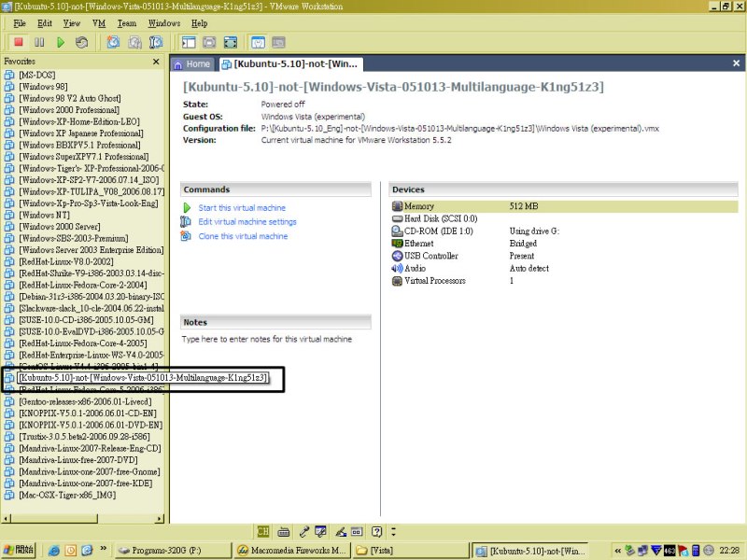Select the Memory device row
Screen dimensions: 747x560
[x=565, y=206]
